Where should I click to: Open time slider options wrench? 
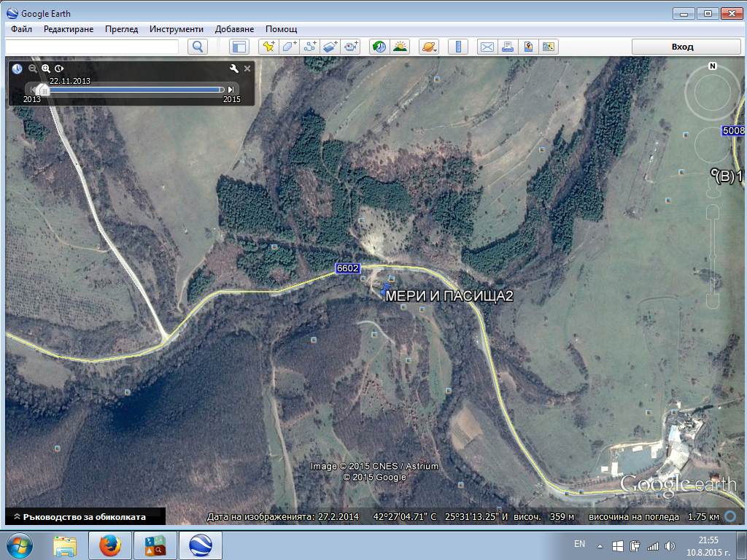[234, 69]
